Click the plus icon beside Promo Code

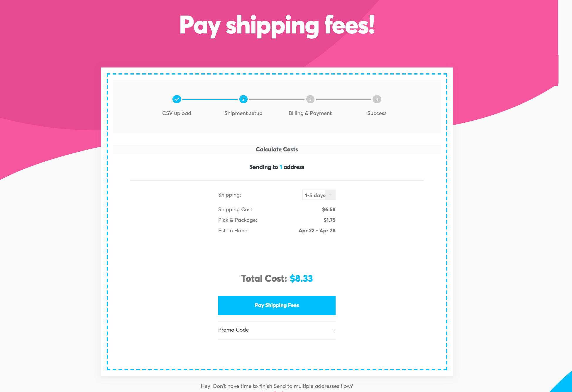tap(334, 330)
